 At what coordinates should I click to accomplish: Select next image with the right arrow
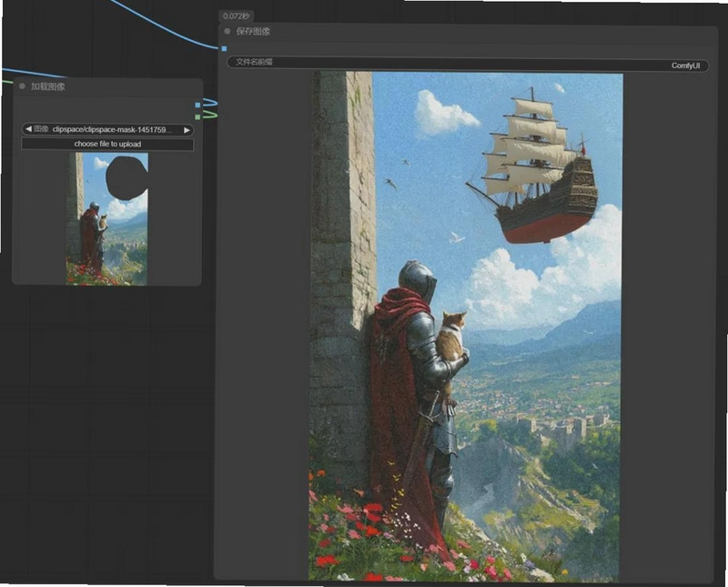click(187, 130)
